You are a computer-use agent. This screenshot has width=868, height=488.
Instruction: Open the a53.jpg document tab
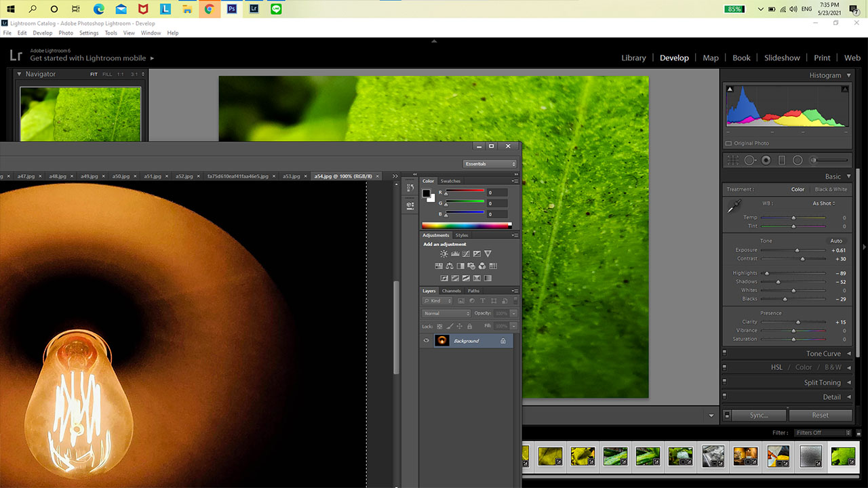(x=291, y=176)
